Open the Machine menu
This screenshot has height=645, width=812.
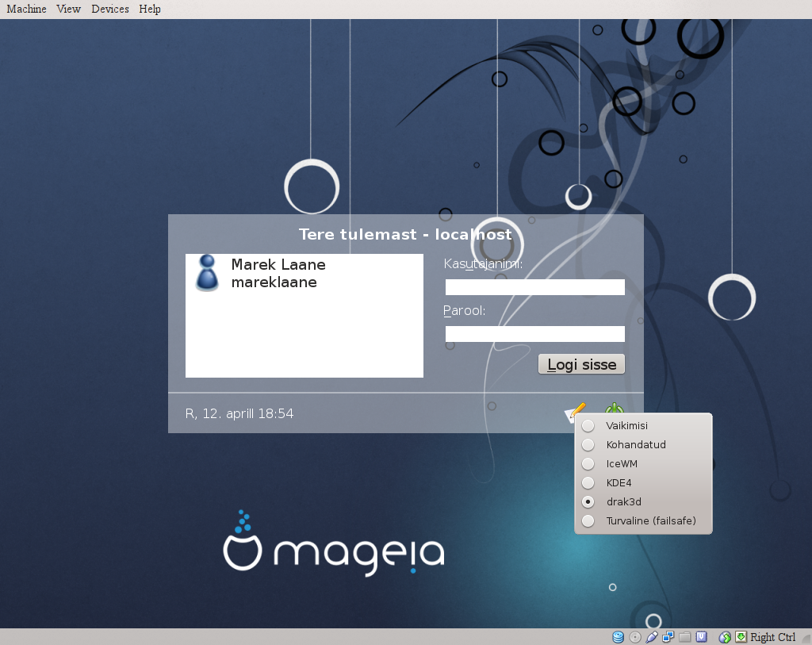[x=26, y=9]
